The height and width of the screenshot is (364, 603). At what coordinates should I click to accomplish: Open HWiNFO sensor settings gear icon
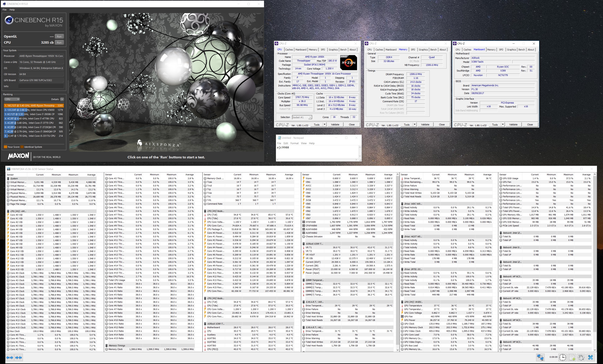click(x=581, y=358)
